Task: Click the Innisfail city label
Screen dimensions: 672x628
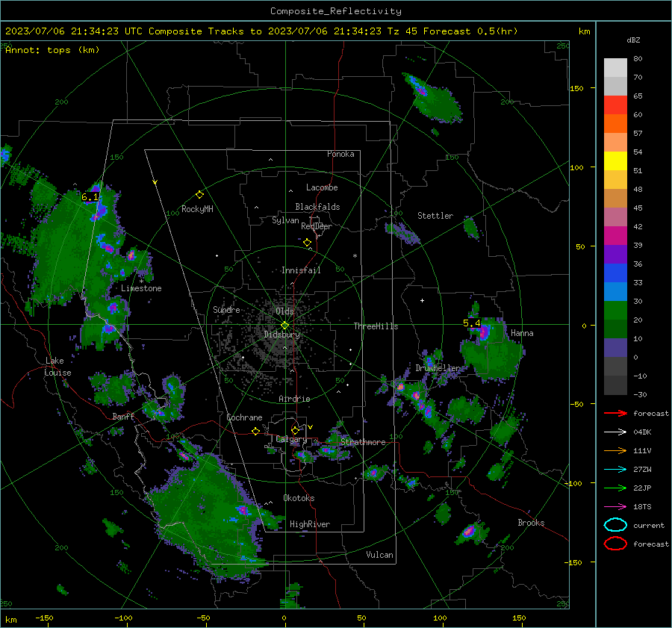Action: point(301,270)
